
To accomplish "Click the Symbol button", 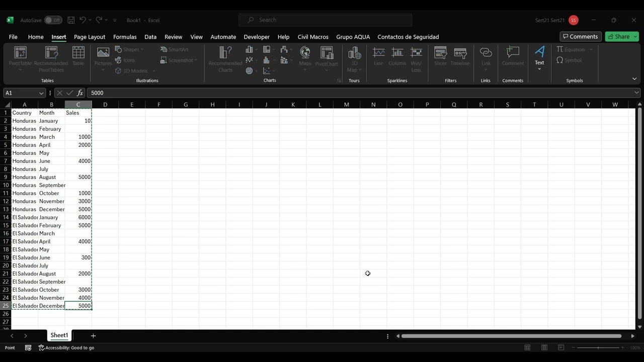I will point(569,60).
